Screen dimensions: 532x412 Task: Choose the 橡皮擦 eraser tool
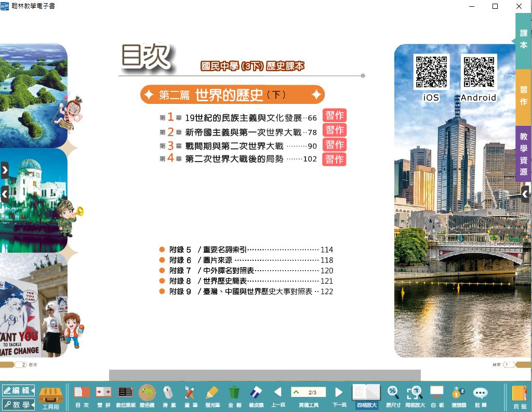pos(256,395)
